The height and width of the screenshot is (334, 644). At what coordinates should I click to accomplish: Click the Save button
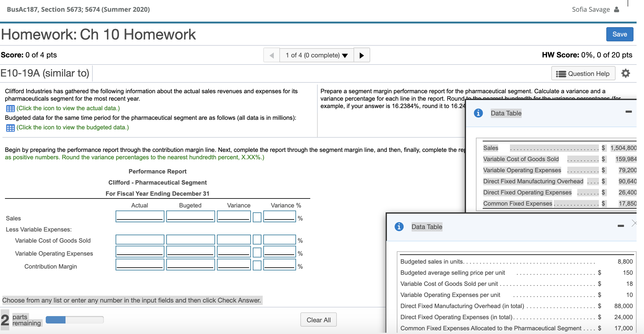coord(620,34)
